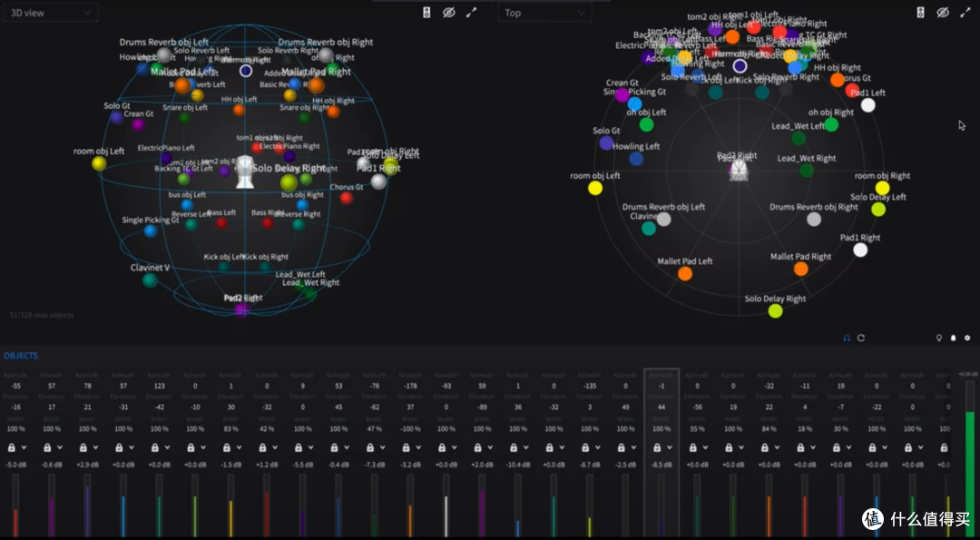Image resolution: width=980 pixels, height=540 pixels.
Task: Toggle object visibility with the Top view eye icon
Action: pyautogui.click(x=943, y=13)
